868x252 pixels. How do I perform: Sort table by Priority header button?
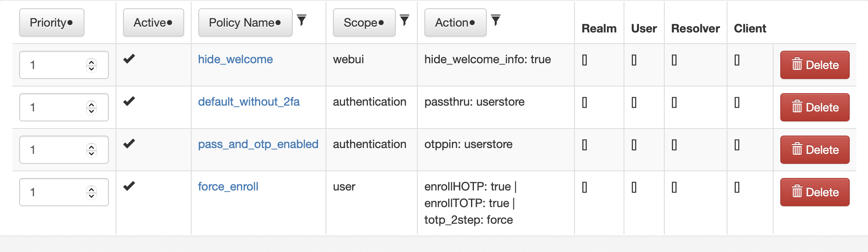(52, 22)
